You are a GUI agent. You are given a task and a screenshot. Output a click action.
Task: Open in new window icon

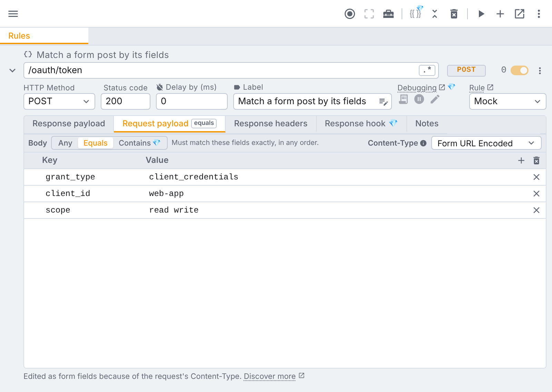pyautogui.click(x=520, y=14)
